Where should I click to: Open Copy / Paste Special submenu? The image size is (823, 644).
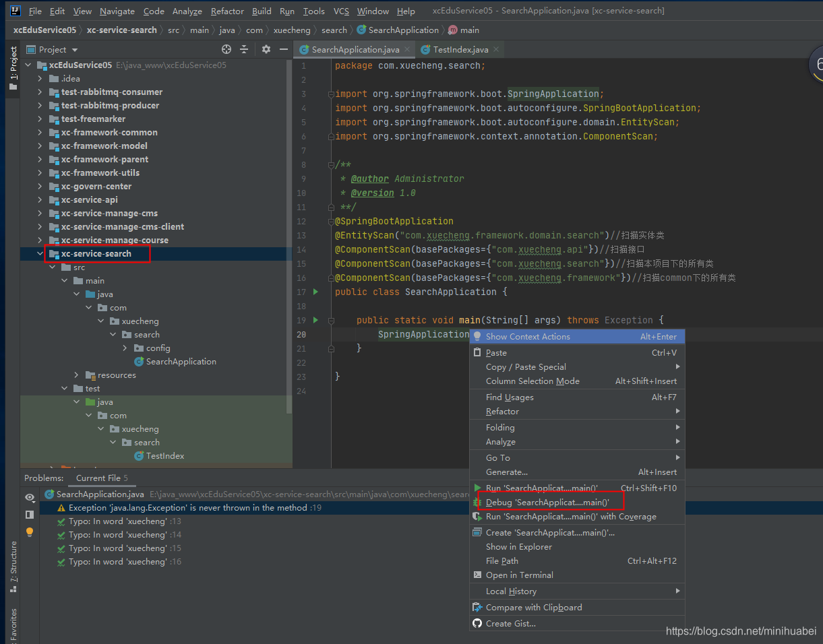pos(577,366)
